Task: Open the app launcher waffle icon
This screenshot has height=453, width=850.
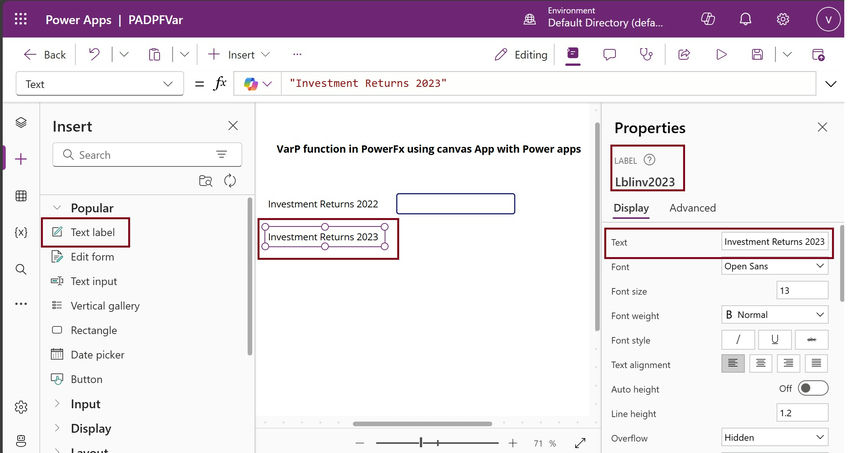Action: (x=21, y=20)
